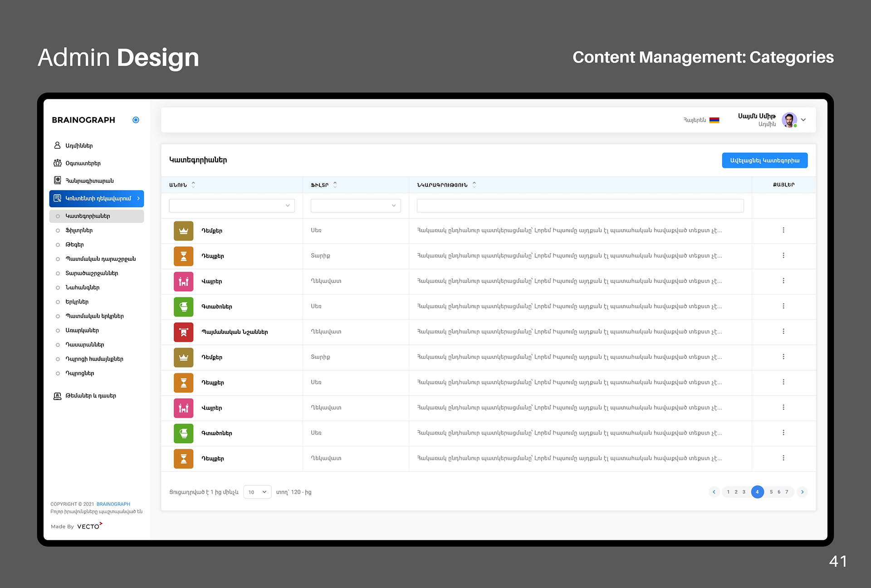This screenshot has width=871, height=588.
Task: Open Հանրագիտարան encyclopedia sidebar item
Action: tap(89, 181)
